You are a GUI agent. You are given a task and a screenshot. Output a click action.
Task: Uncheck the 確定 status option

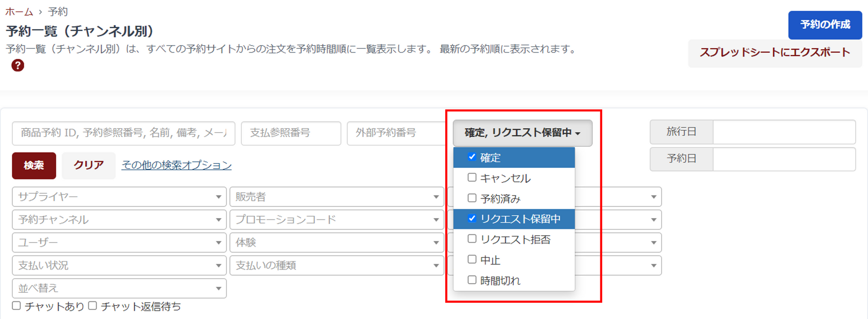pyautogui.click(x=472, y=157)
